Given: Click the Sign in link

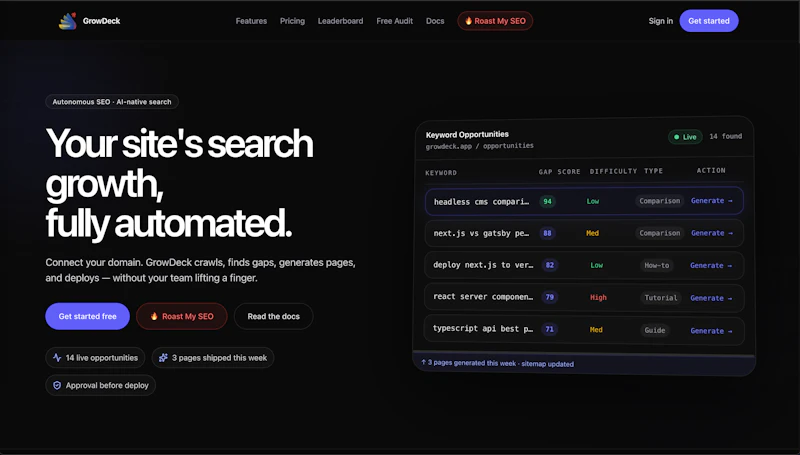Looking at the screenshot, I should (x=661, y=21).
